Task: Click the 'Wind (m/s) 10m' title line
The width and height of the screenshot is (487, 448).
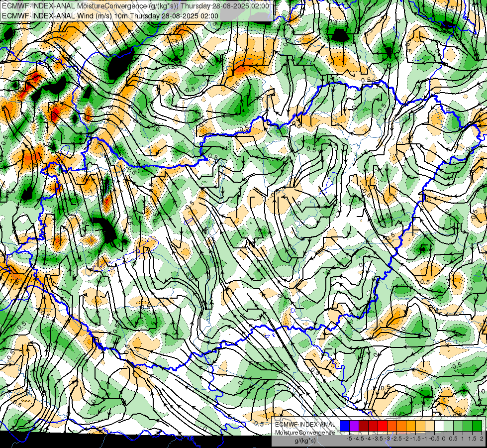Action: click(110, 16)
